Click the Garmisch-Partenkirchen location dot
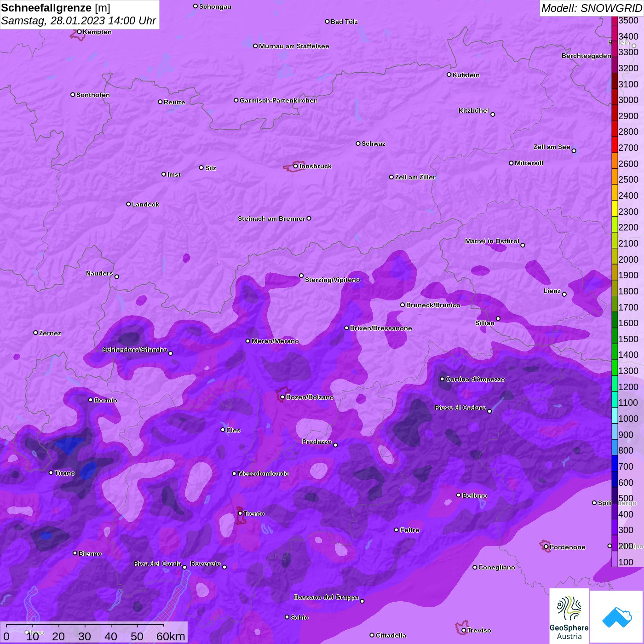 click(236, 100)
